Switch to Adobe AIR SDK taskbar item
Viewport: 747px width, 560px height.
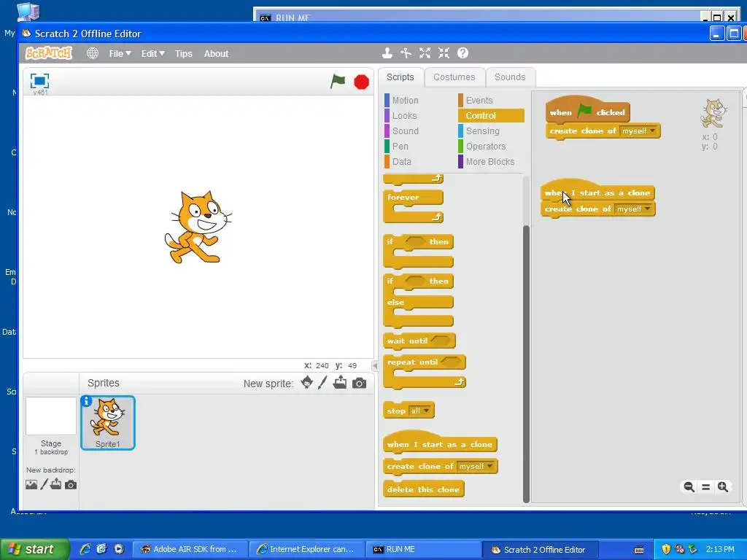click(190, 549)
